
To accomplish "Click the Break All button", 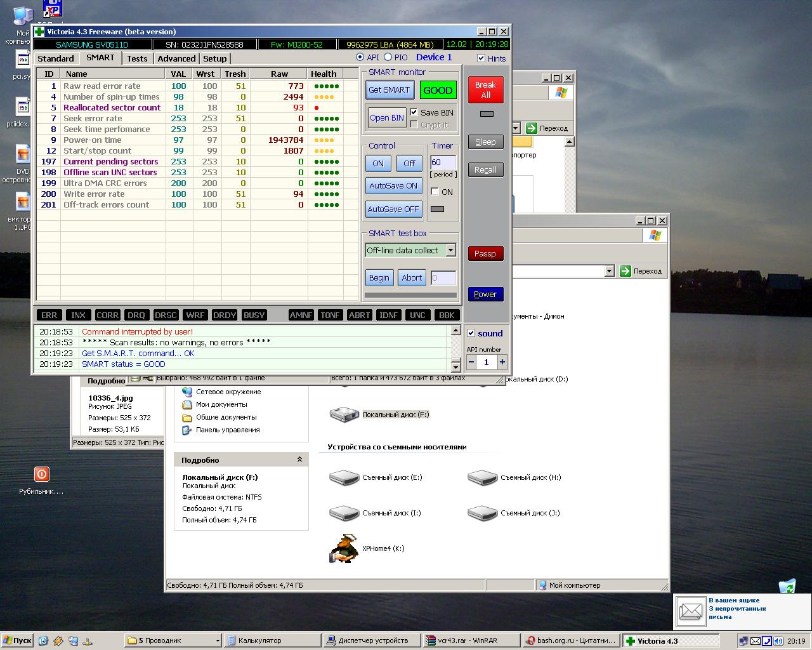I will (x=485, y=90).
